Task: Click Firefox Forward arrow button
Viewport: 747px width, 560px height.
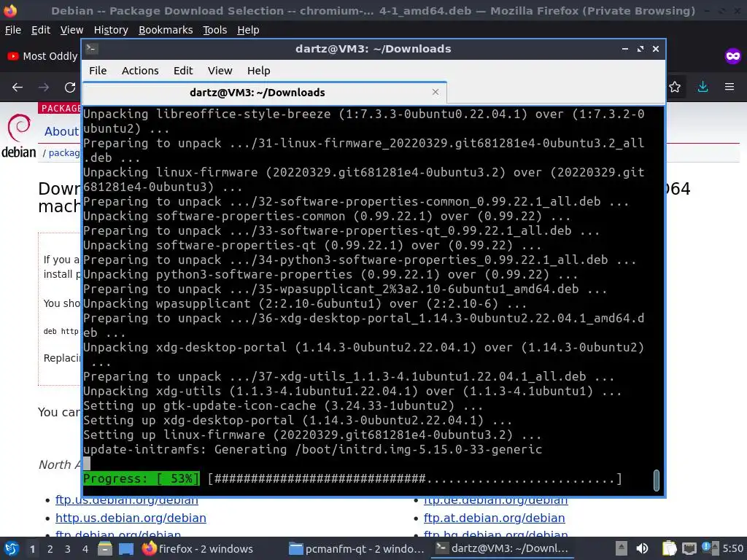Action: point(44,87)
